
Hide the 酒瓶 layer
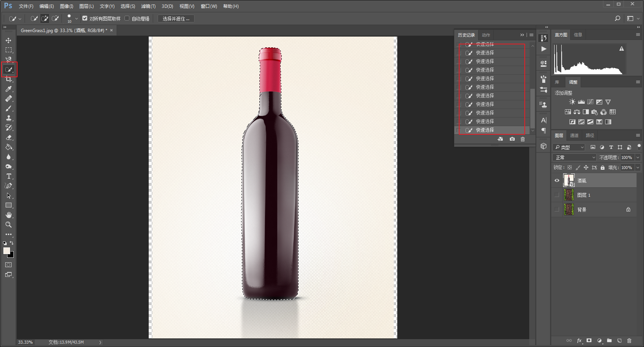tap(557, 181)
